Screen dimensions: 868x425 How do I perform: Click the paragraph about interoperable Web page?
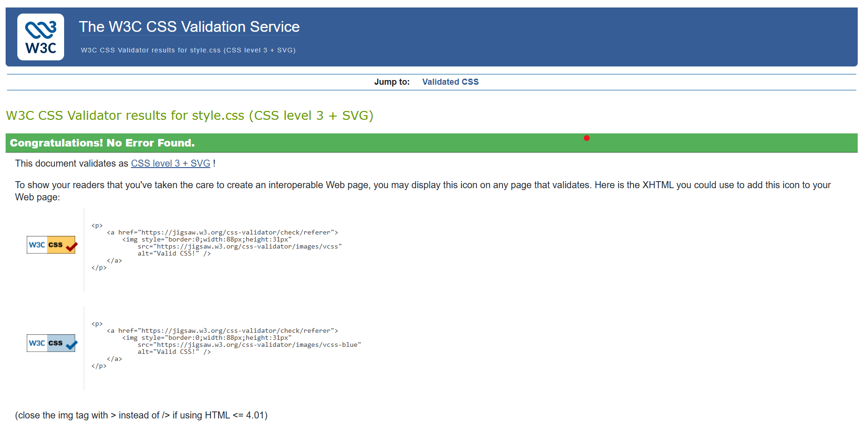423,191
